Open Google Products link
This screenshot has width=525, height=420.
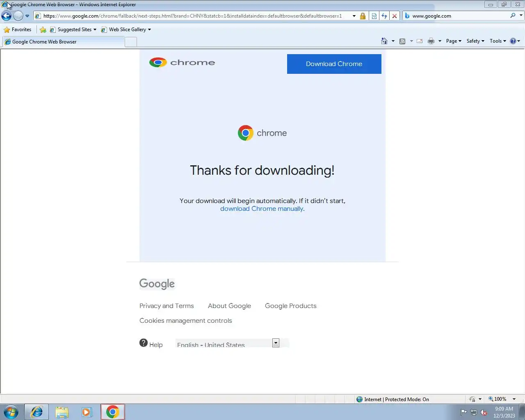coord(291,306)
